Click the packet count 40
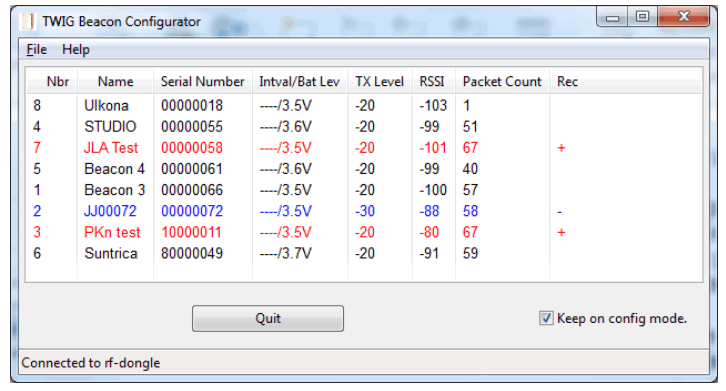 coord(470,169)
